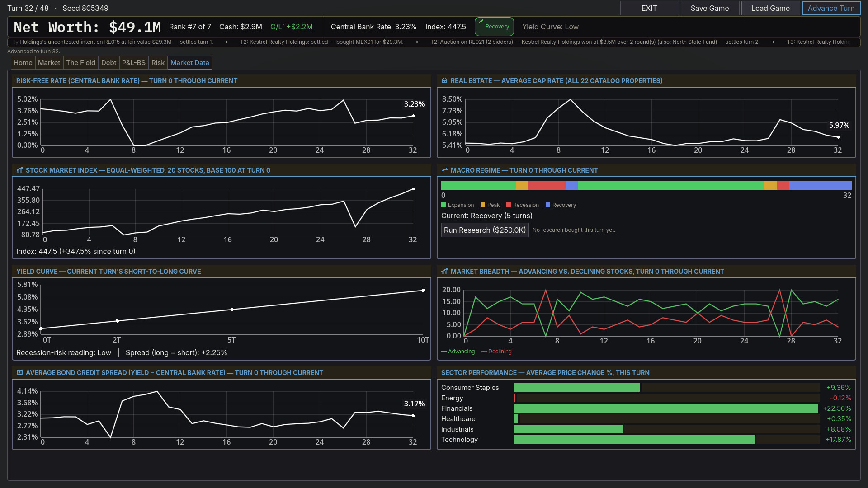Click the trend icon beside Macro Regime header
868x488 pixels.
[x=444, y=170]
